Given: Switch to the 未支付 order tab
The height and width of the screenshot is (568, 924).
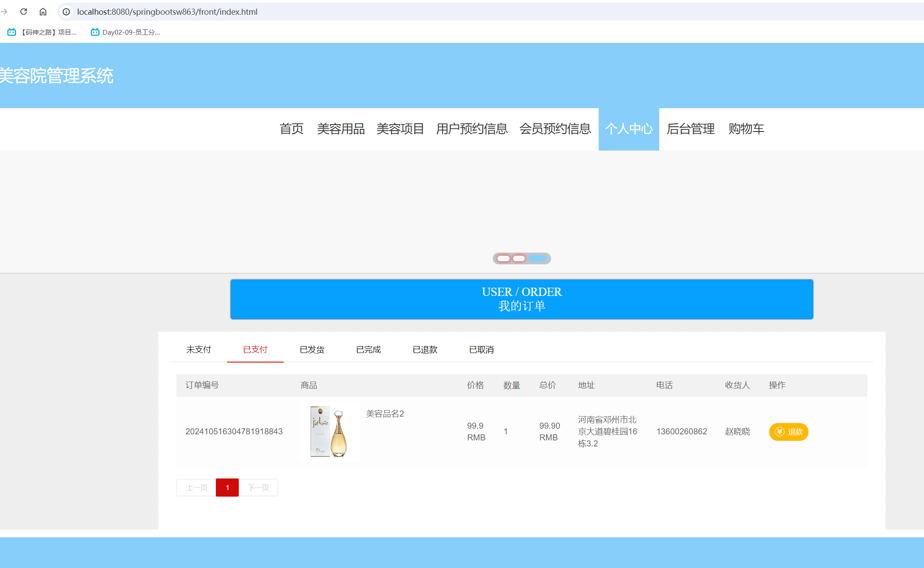Looking at the screenshot, I should tap(199, 350).
